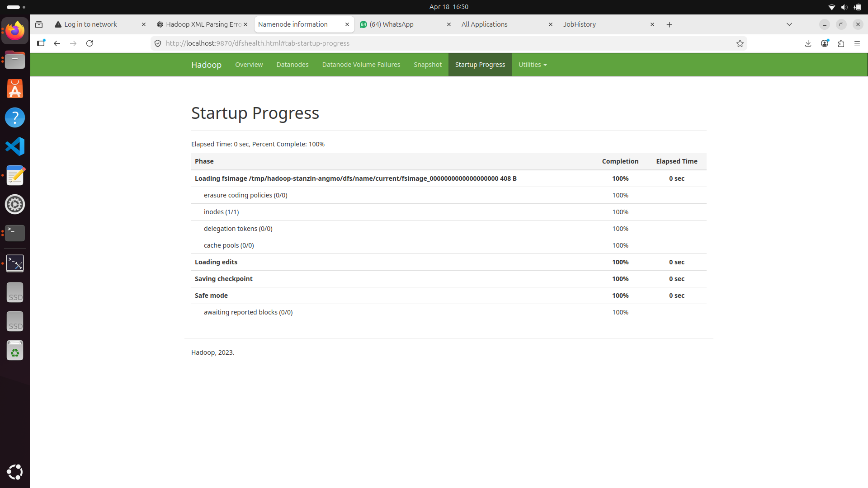Open the Terminal from the Ubuntu dock
The height and width of the screenshot is (488, 868).
coord(15,233)
